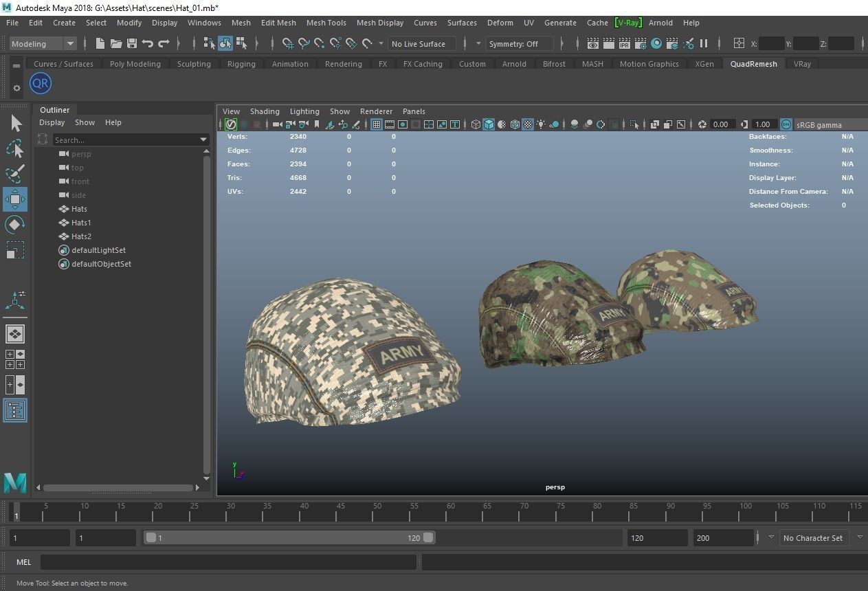Open Render Settings clapperboard gear icon
Image resolution: width=868 pixels, height=591 pixels.
[641, 43]
